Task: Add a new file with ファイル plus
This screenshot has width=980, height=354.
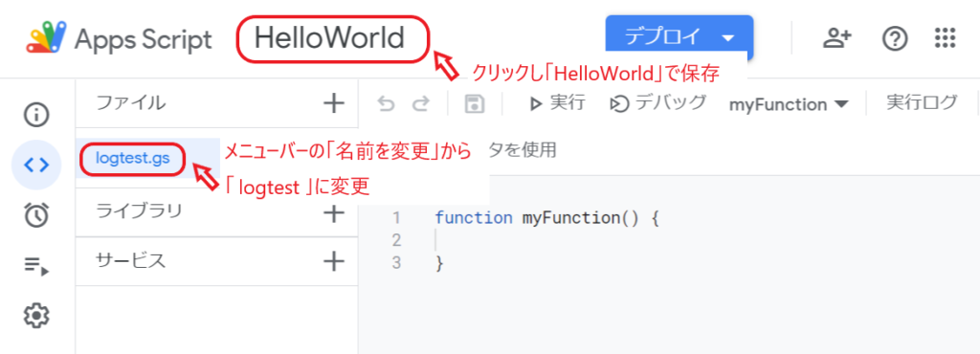Action: [334, 103]
